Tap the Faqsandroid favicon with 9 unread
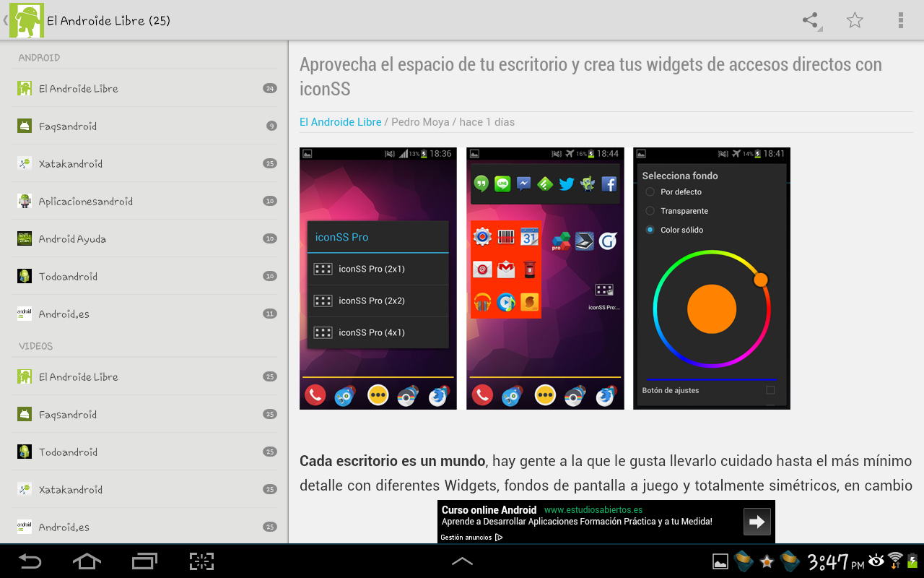This screenshot has width=924, height=578. point(25,126)
